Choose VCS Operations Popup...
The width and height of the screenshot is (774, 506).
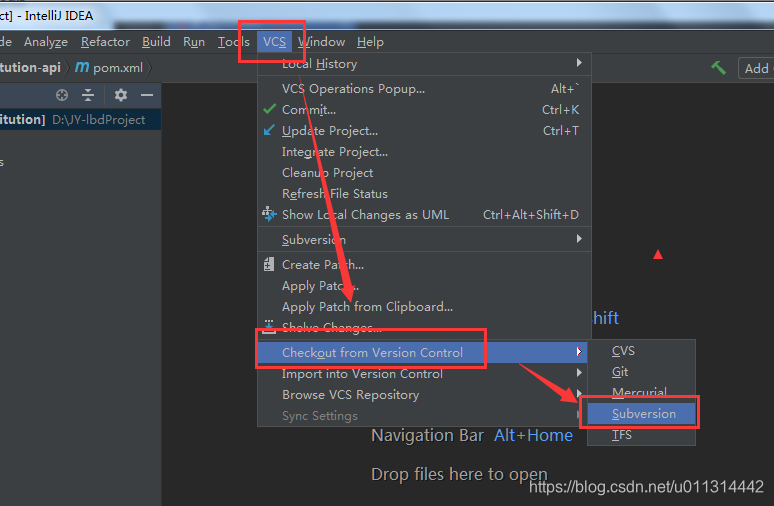[x=425, y=89]
